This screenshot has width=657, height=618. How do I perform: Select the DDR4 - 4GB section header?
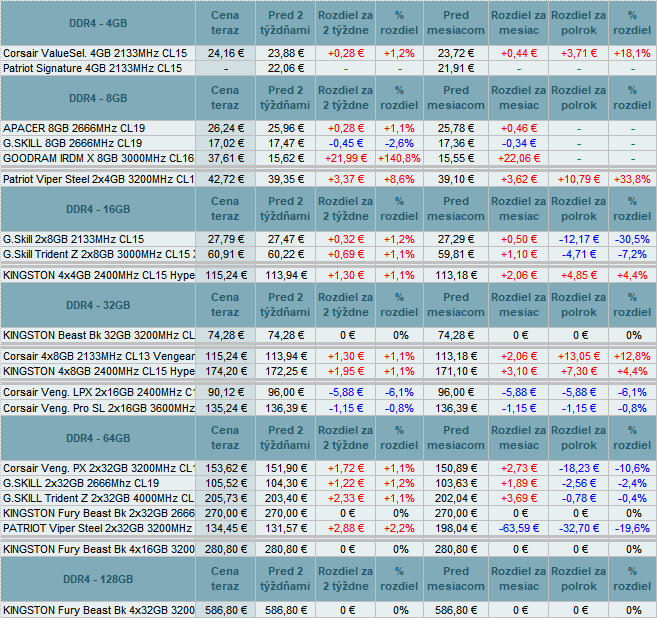click(98, 23)
